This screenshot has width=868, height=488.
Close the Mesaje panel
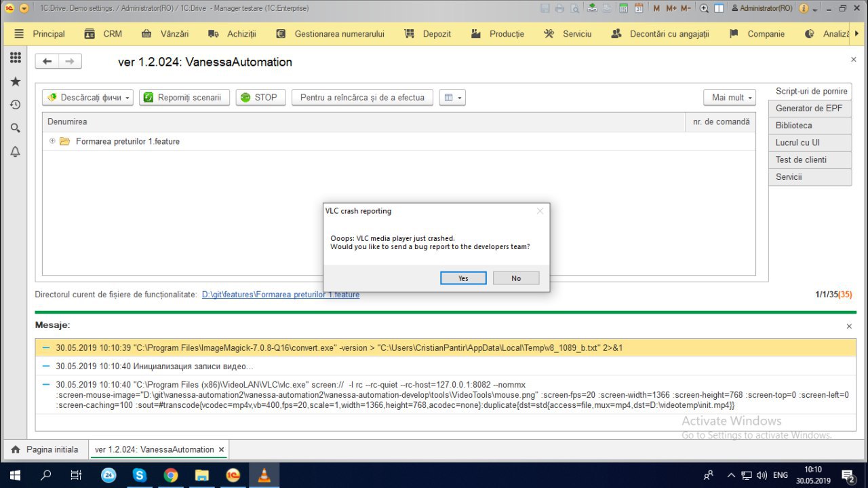click(x=848, y=326)
